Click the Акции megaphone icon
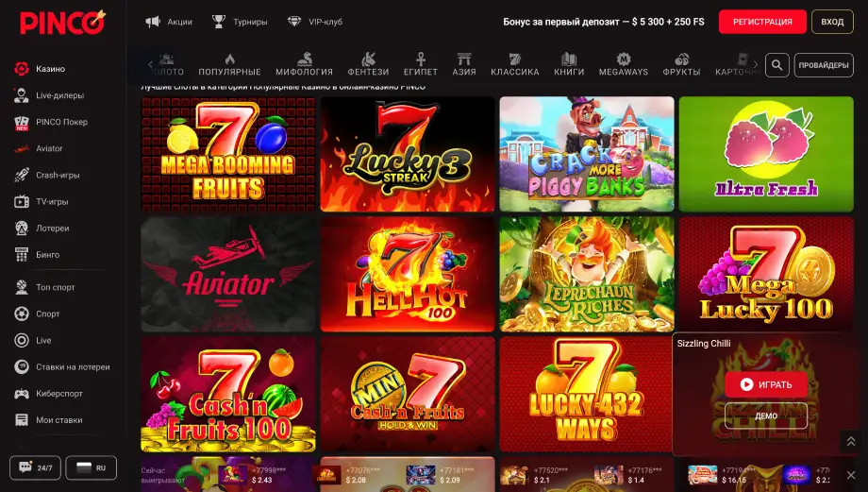Screen dimensions: 868x492 (x=153, y=21)
